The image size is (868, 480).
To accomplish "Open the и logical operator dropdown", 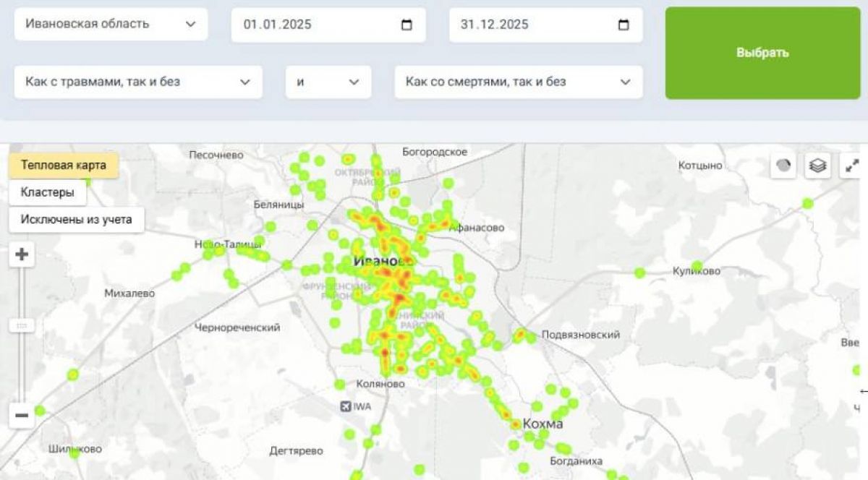I will tap(328, 82).
